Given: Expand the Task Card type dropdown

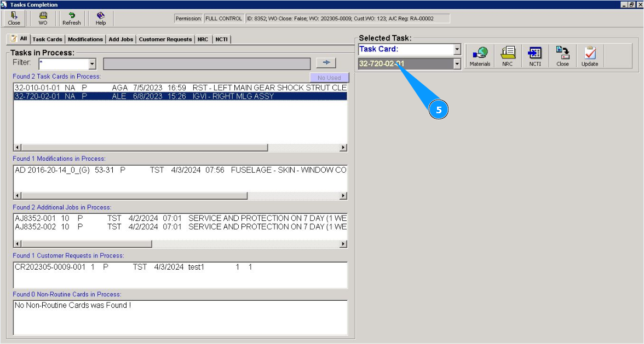Looking at the screenshot, I should tap(457, 49).
